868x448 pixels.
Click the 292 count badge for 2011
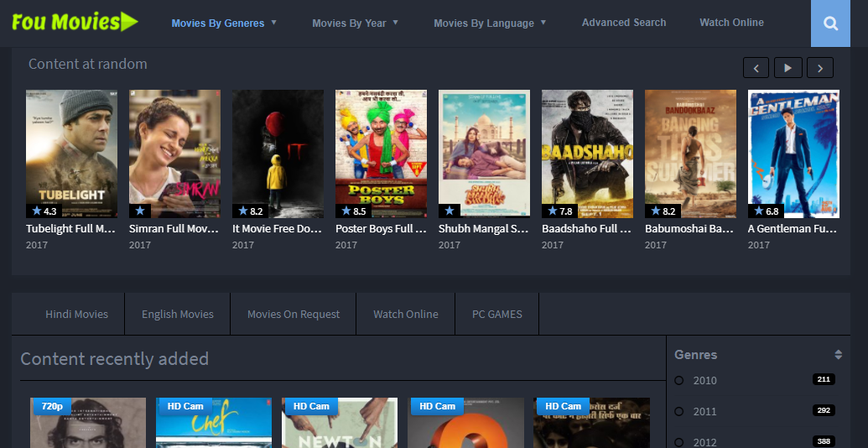[x=824, y=410]
